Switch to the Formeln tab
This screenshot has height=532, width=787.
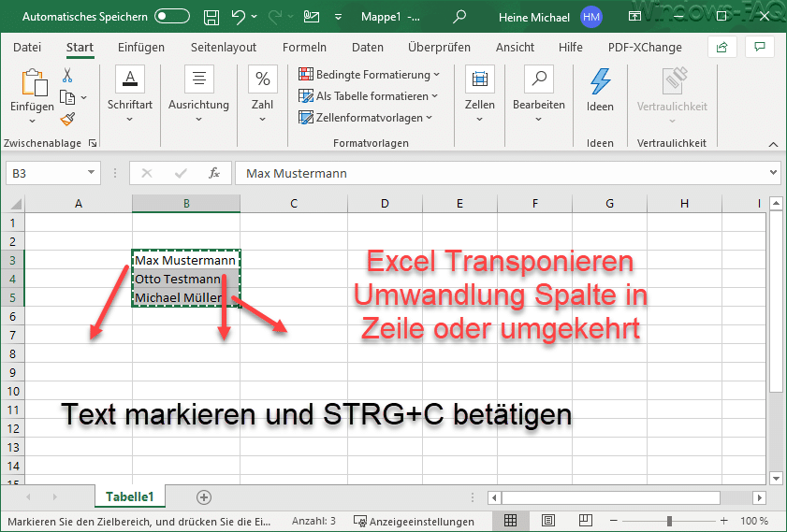pyautogui.click(x=304, y=47)
